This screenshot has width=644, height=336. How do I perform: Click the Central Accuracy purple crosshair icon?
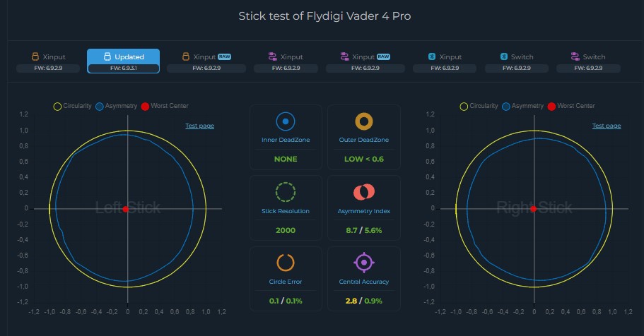tap(364, 263)
